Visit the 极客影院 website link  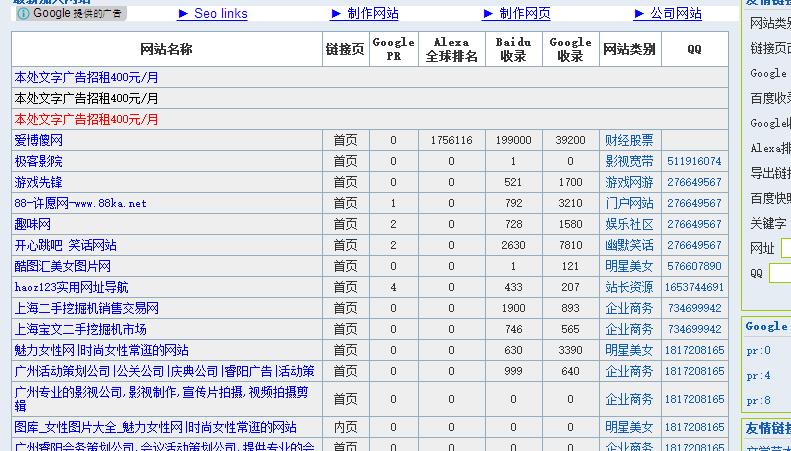pyautogui.click(x=38, y=161)
